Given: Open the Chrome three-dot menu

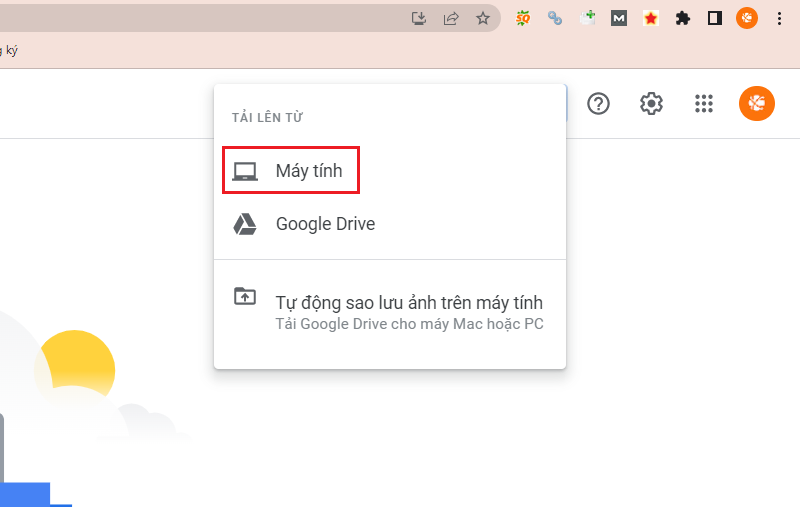Looking at the screenshot, I should 779,19.
